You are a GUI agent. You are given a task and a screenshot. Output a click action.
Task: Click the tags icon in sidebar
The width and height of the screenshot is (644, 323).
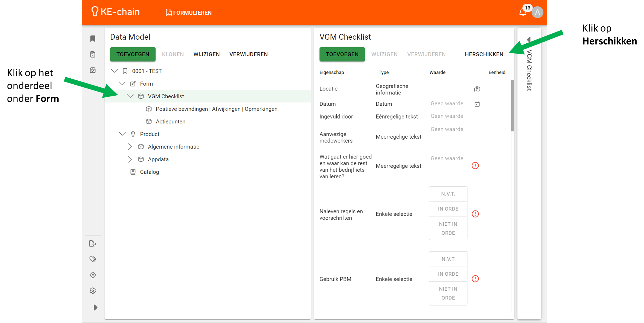93,259
